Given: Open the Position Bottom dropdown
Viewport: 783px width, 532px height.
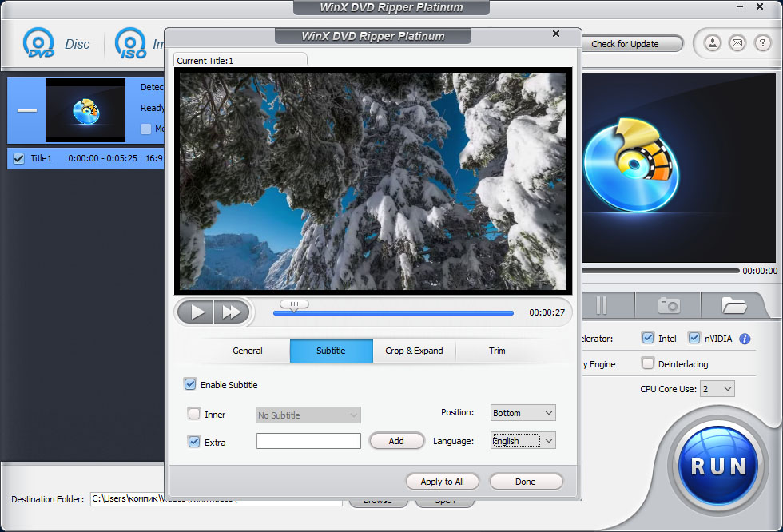Looking at the screenshot, I should 523,413.
